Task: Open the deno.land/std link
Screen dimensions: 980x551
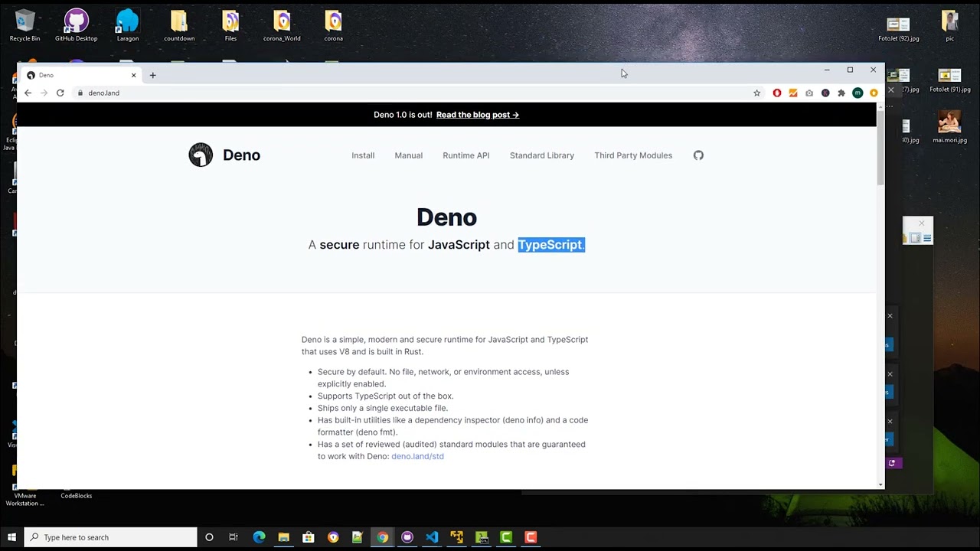Action: [417, 456]
